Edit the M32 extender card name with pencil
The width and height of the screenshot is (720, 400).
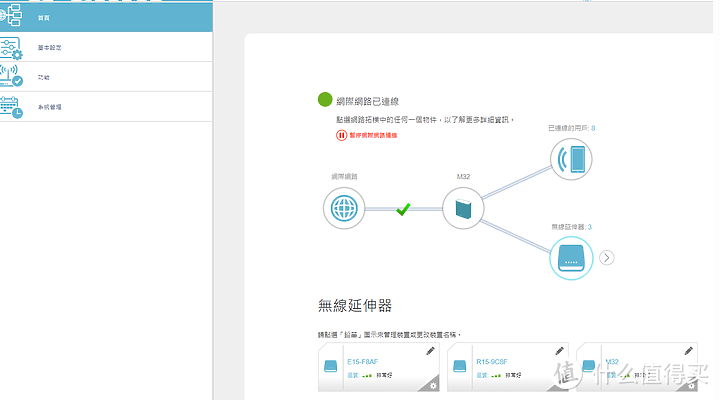point(688,351)
